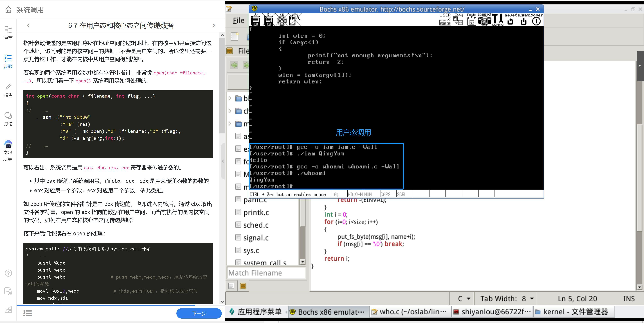Go to previous step with left chevron
The width and height of the screenshot is (644, 323).
pos(28,25)
